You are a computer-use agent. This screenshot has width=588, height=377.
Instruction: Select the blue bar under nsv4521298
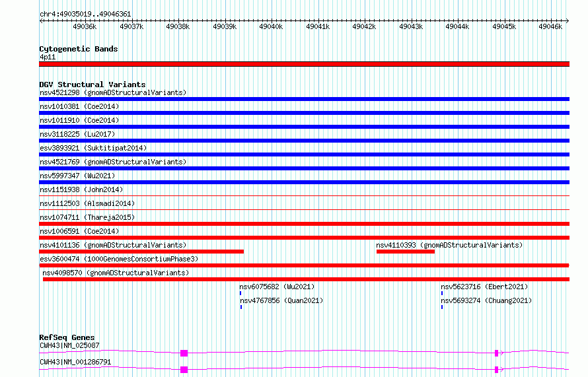[304, 99]
